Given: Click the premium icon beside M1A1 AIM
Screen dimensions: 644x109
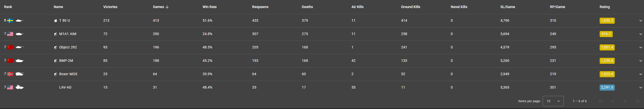Looking at the screenshot, I should pos(55,34).
